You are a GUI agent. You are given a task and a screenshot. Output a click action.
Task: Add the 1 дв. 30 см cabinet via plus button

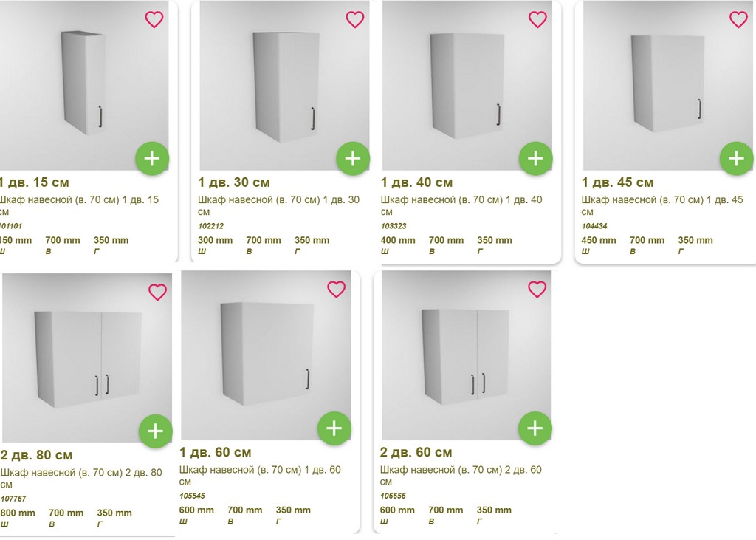(353, 158)
